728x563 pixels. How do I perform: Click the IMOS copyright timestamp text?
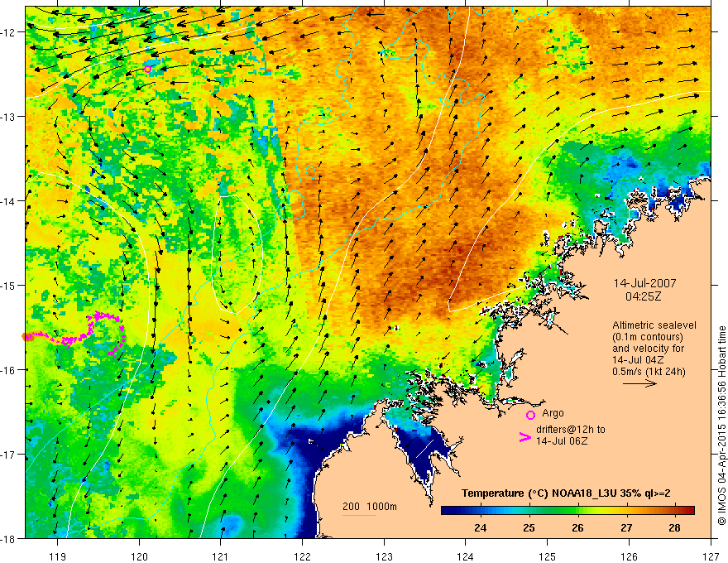tap(722, 426)
